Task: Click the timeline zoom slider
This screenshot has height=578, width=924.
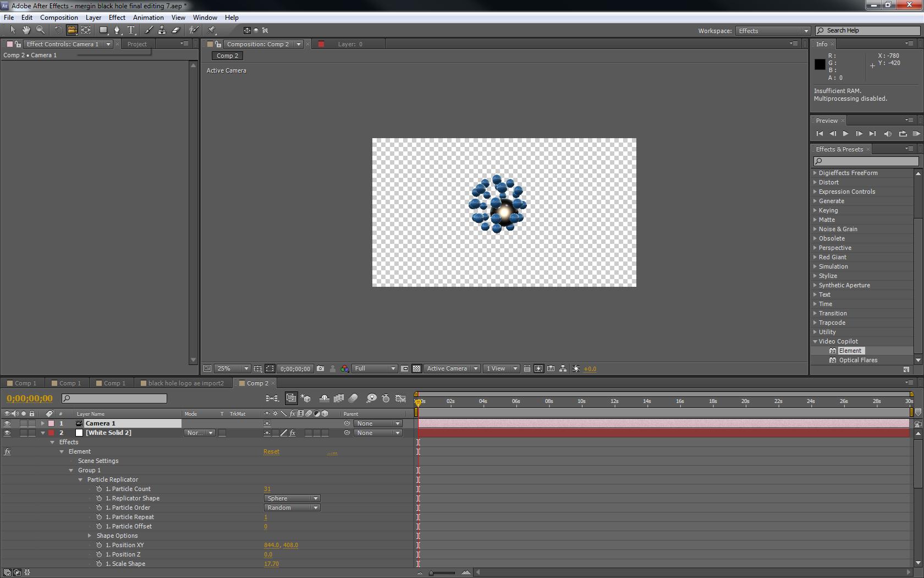Action: point(442,573)
